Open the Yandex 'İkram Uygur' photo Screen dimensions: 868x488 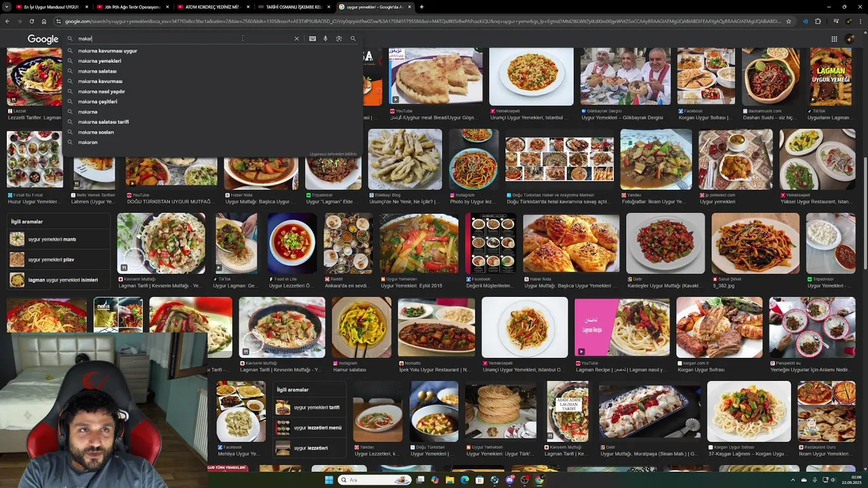pyautogui.click(x=656, y=159)
